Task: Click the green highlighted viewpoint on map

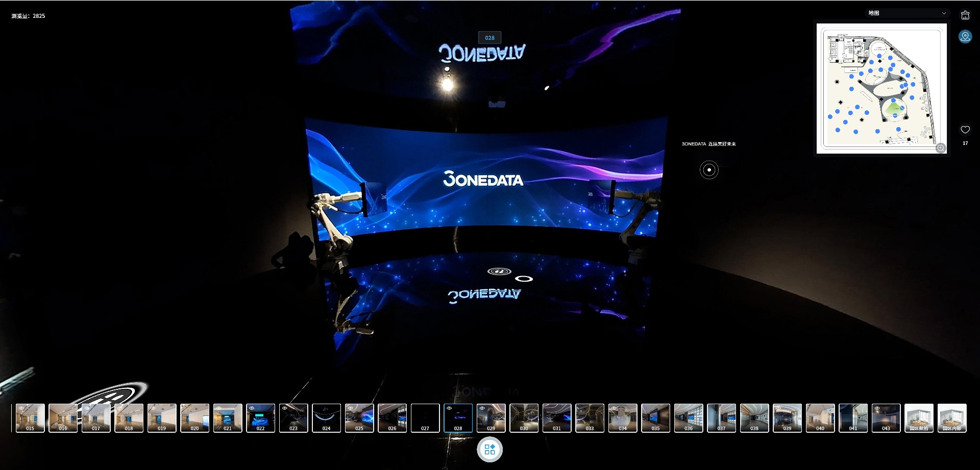Action: (893, 108)
